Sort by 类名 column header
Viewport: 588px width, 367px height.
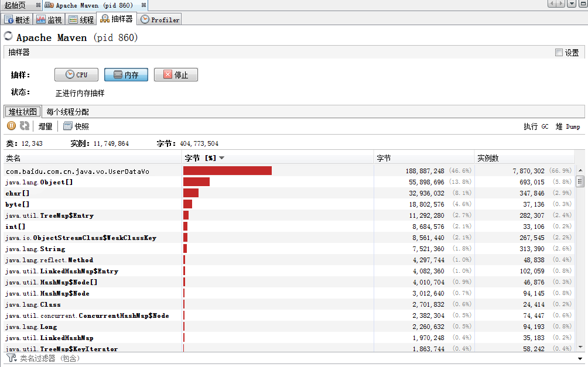tap(93, 158)
